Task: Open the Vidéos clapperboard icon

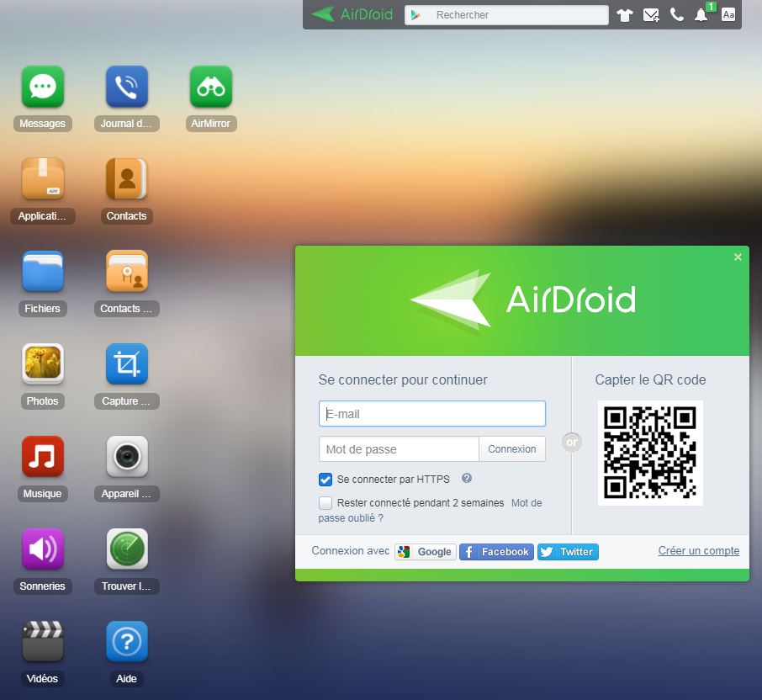Action: [x=43, y=642]
